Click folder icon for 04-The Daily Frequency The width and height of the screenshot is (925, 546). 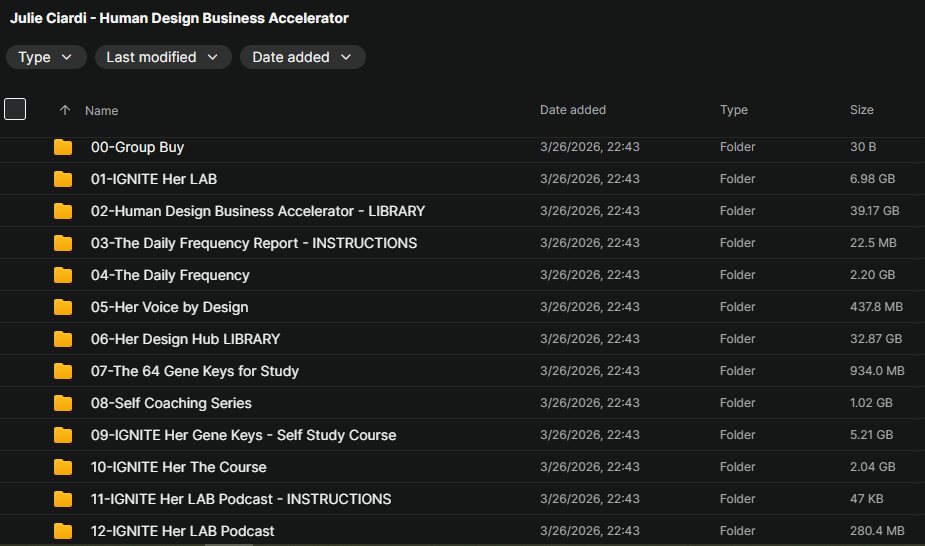pyautogui.click(x=63, y=275)
